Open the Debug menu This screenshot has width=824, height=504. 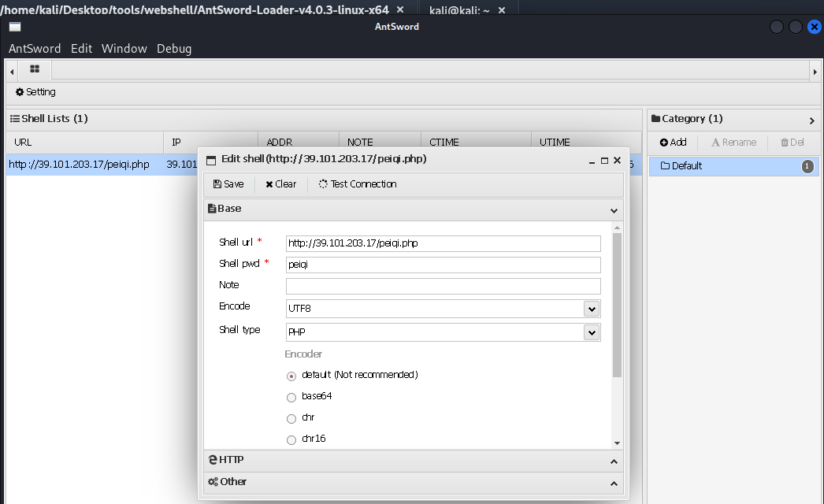click(174, 48)
